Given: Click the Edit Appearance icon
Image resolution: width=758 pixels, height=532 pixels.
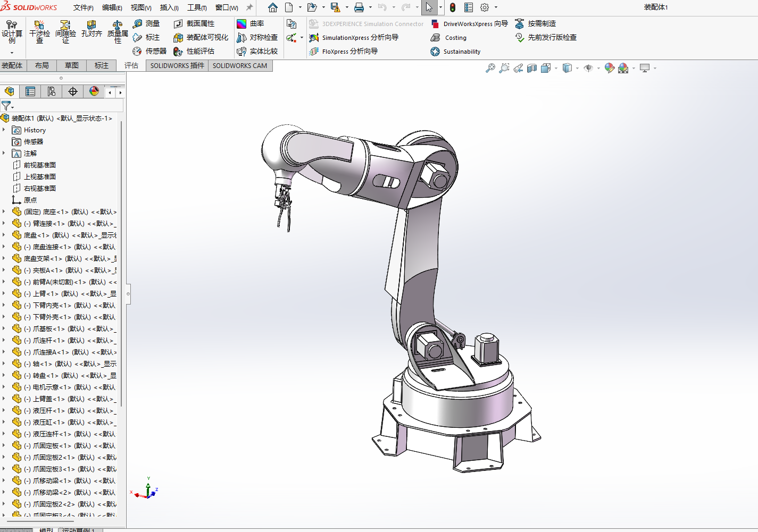Looking at the screenshot, I should pos(610,68).
